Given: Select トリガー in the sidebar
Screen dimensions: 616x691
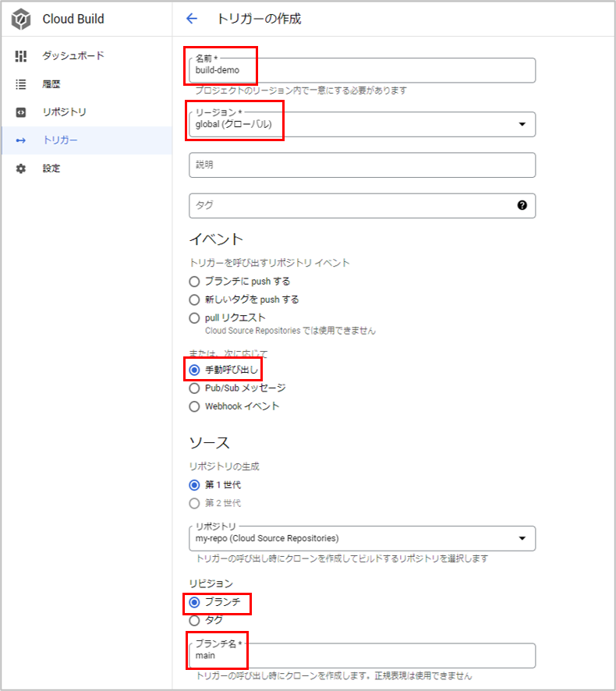Looking at the screenshot, I should tap(87, 140).
